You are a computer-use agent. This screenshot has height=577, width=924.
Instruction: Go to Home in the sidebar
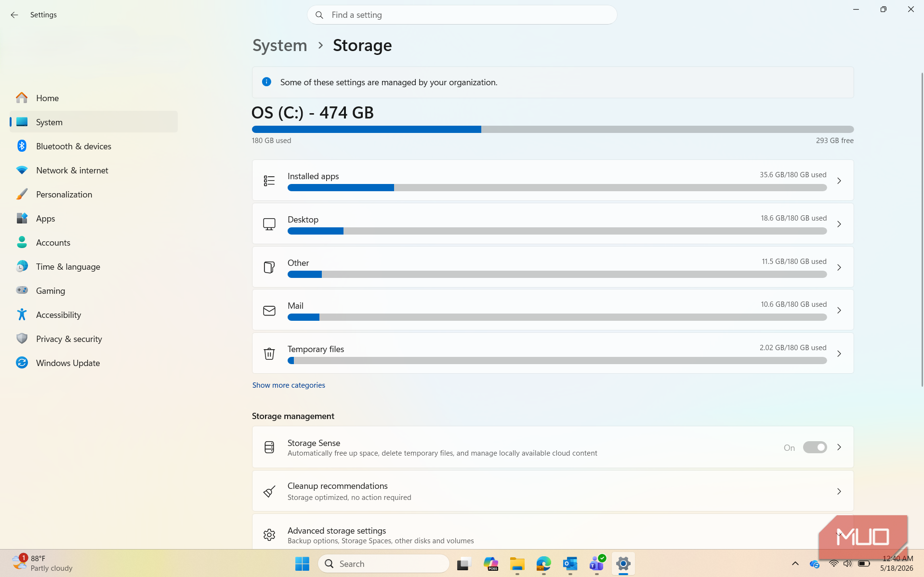pyautogui.click(x=93, y=98)
